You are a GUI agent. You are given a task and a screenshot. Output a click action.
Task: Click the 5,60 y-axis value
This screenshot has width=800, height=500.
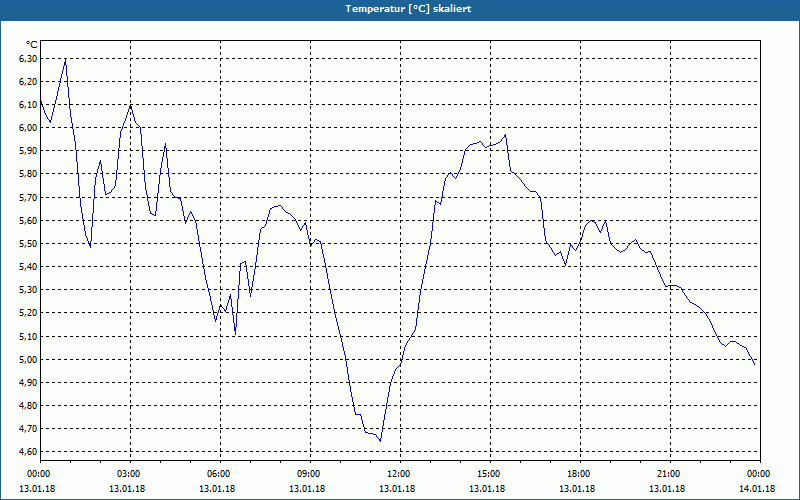point(27,221)
